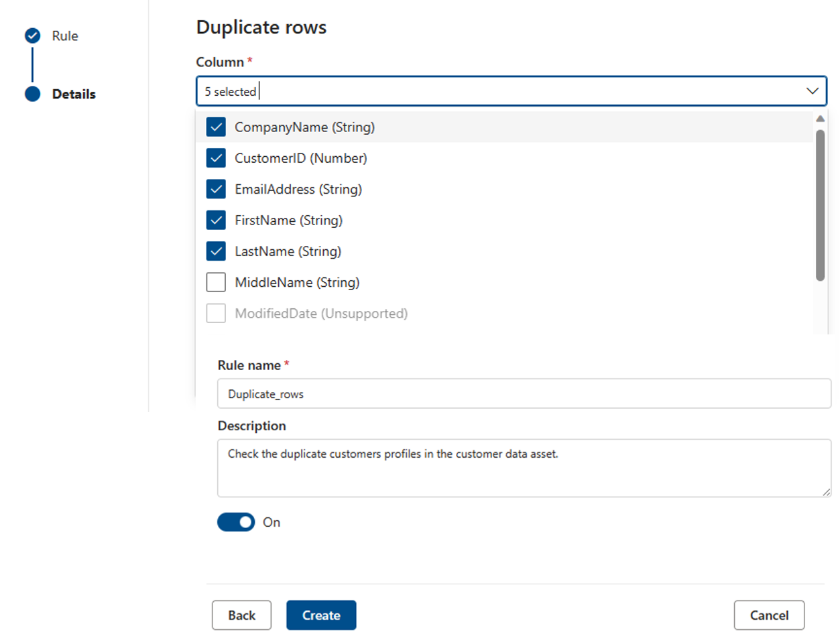Screen dimensions: 840x640
Task: Click the Create button
Action: click(x=320, y=615)
